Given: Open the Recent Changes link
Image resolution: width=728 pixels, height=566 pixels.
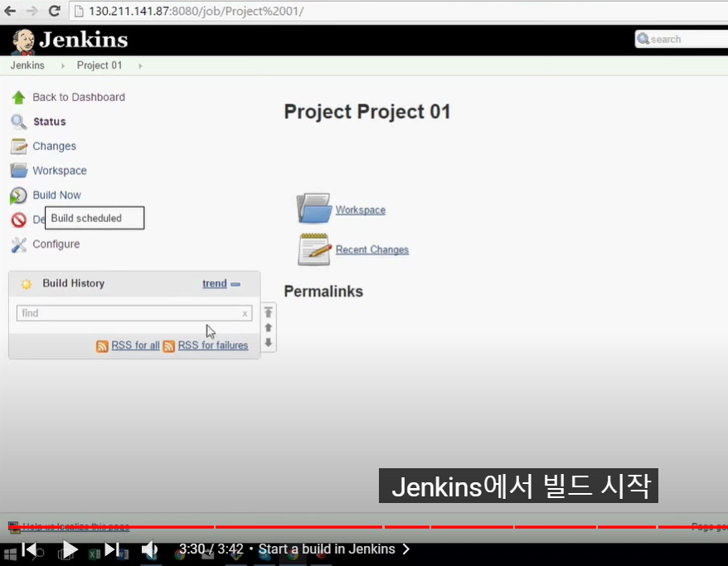Looking at the screenshot, I should point(372,249).
